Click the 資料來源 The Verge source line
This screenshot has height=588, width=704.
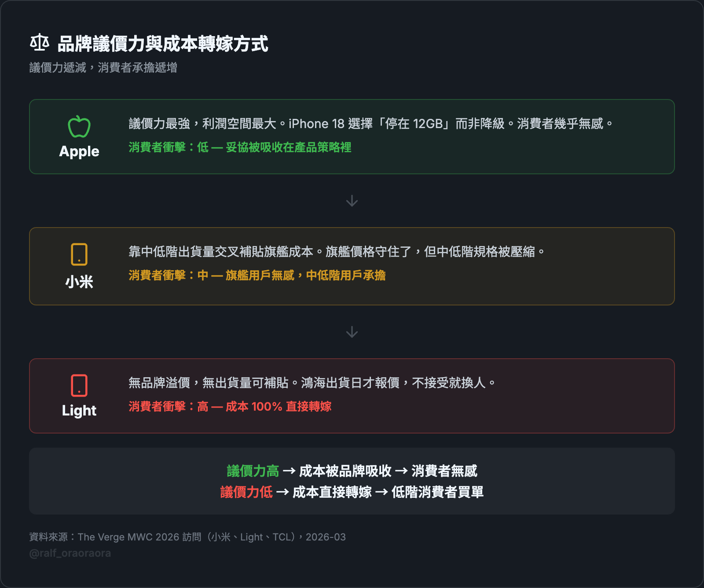[187, 537]
